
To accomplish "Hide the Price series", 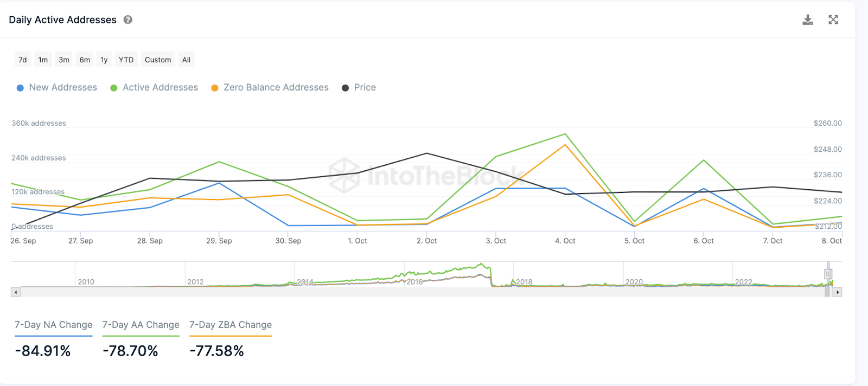I will click(359, 88).
